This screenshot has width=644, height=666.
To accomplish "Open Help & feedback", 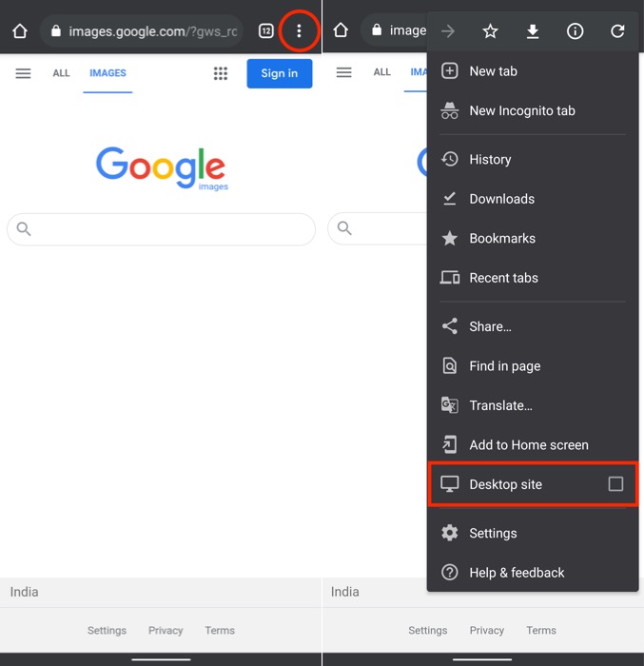I will (533, 573).
